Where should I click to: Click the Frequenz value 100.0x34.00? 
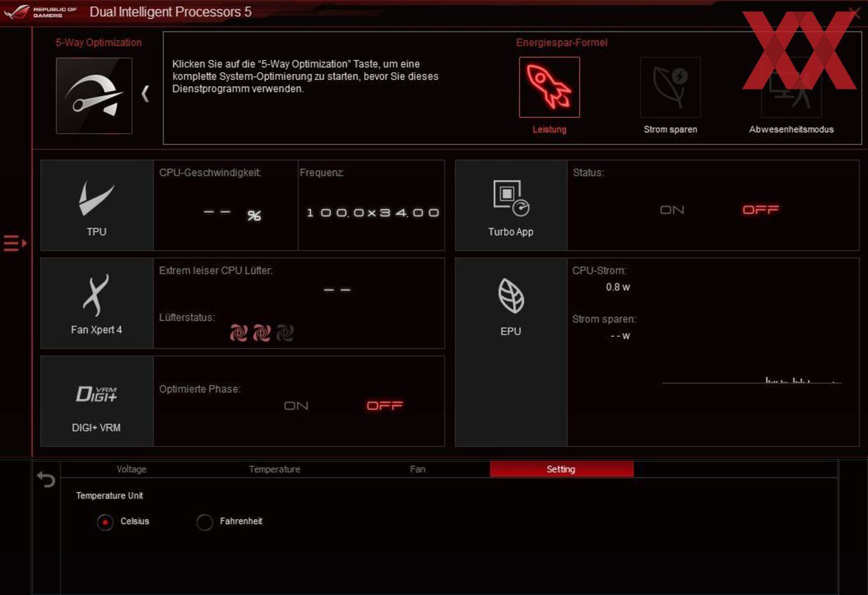[x=373, y=213]
